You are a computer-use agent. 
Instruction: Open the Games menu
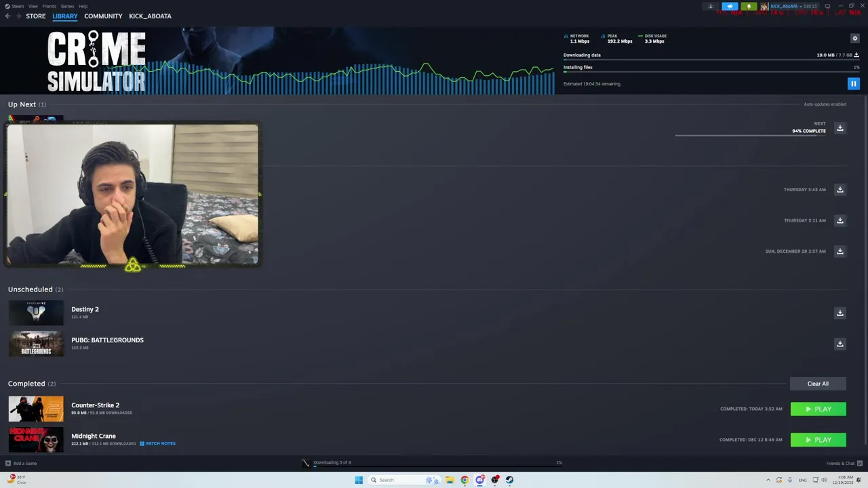pyautogui.click(x=67, y=6)
